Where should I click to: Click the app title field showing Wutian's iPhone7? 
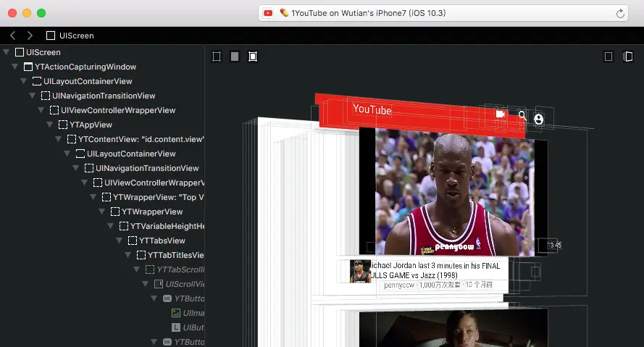[x=443, y=13]
